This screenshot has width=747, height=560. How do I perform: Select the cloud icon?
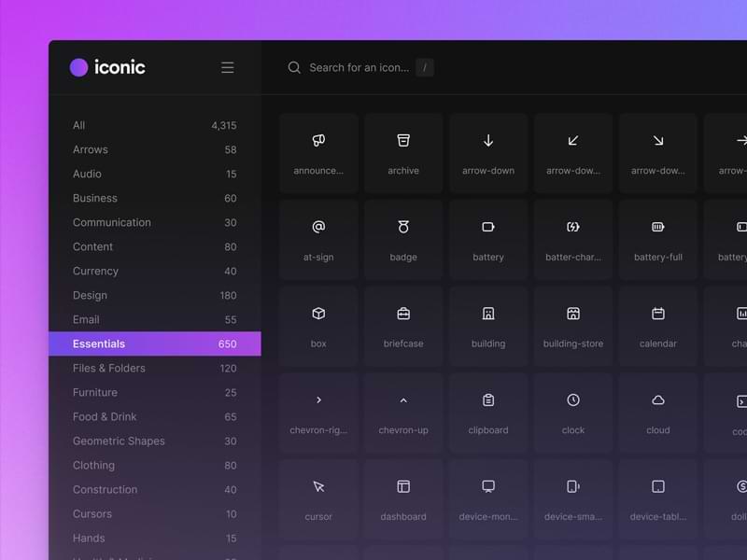point(657,410)
